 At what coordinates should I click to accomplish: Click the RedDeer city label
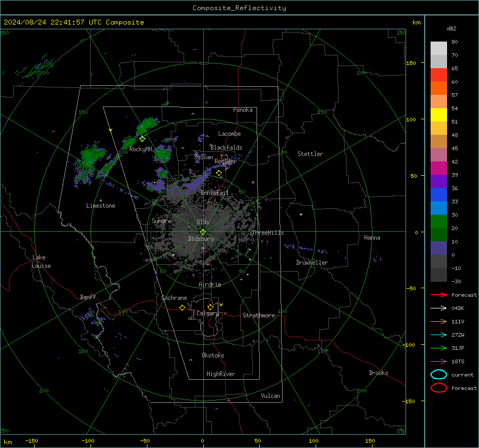tap(226, 161)
